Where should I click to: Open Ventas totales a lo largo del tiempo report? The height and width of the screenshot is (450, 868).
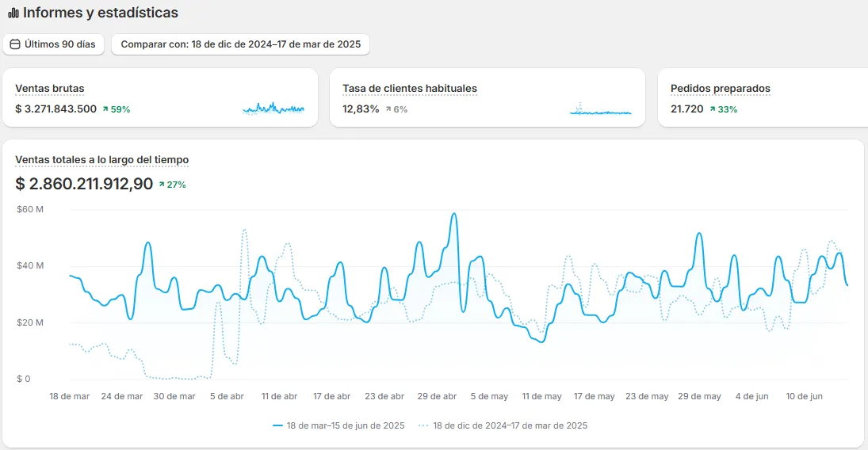coord(101,160)
